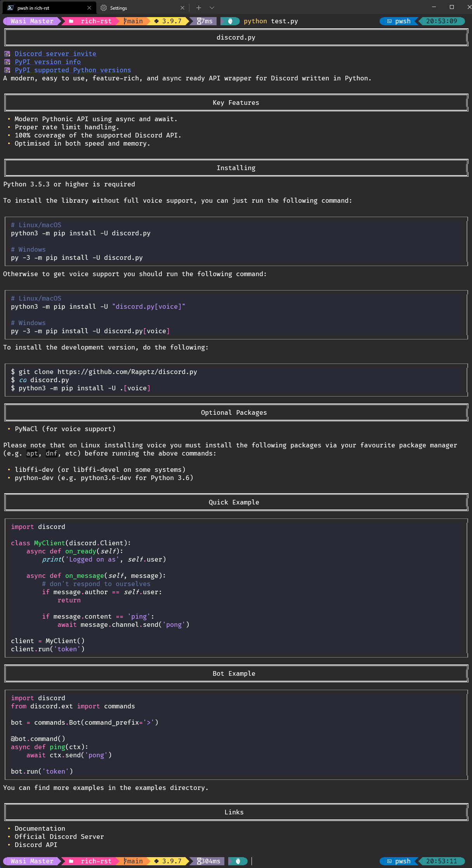This screenshot has width=472, height=868.
Task: Open the PyPI version info link
Action: [47, 62]
